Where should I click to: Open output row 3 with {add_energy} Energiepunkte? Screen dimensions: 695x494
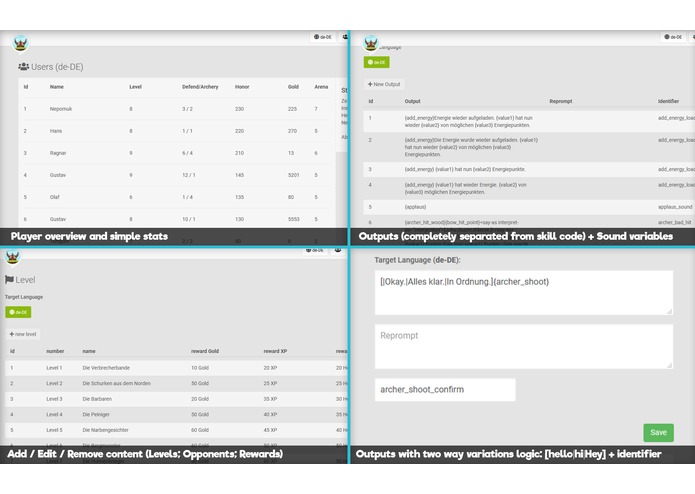point(529,169)
